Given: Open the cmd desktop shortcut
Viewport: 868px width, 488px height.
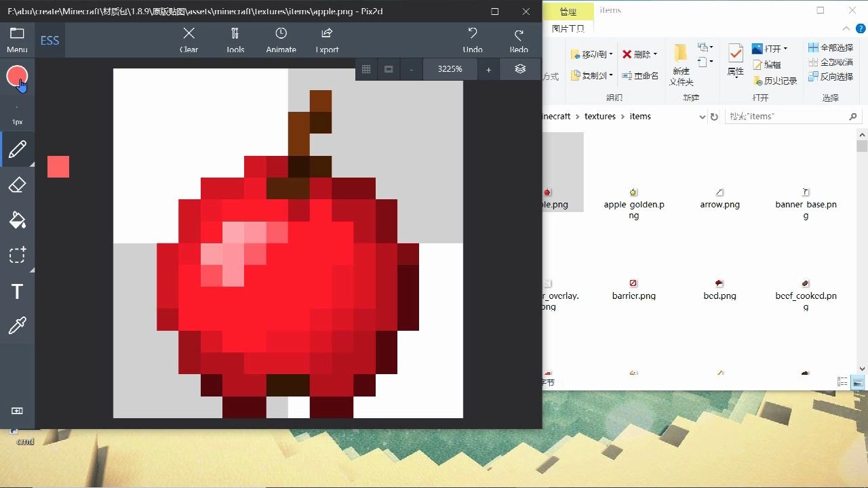Looking at the screenshot, I should 24,436.
